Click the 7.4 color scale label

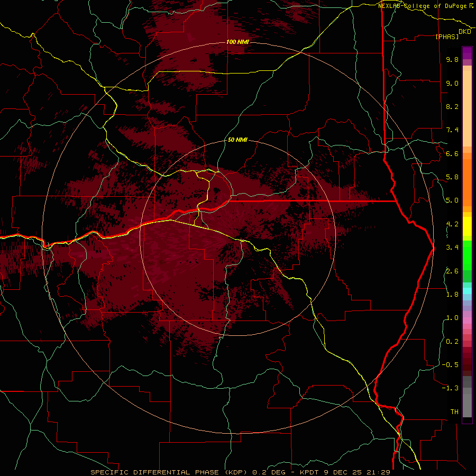(452, 130)
